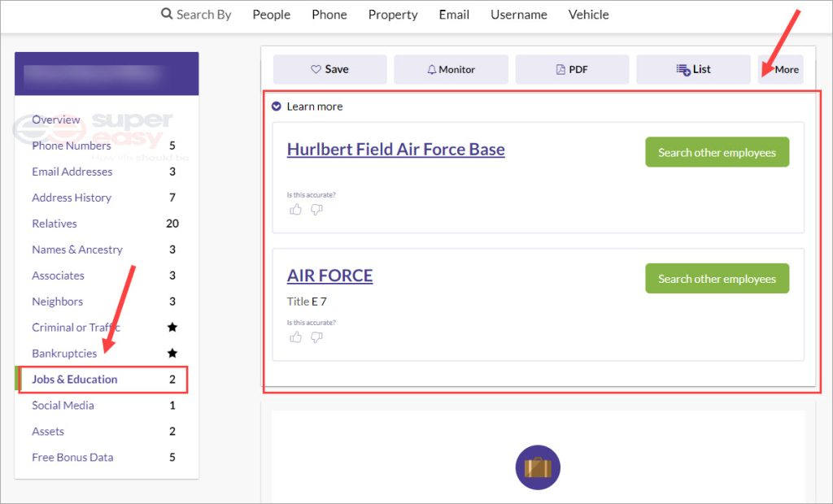
Task: Click the bell icon on Monitor
Action: 432,70
